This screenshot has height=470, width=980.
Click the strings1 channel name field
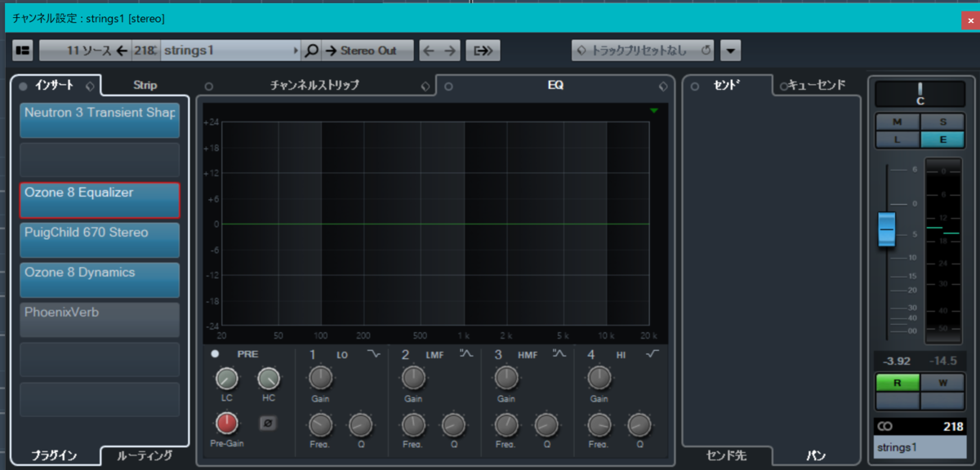[920, 447]
